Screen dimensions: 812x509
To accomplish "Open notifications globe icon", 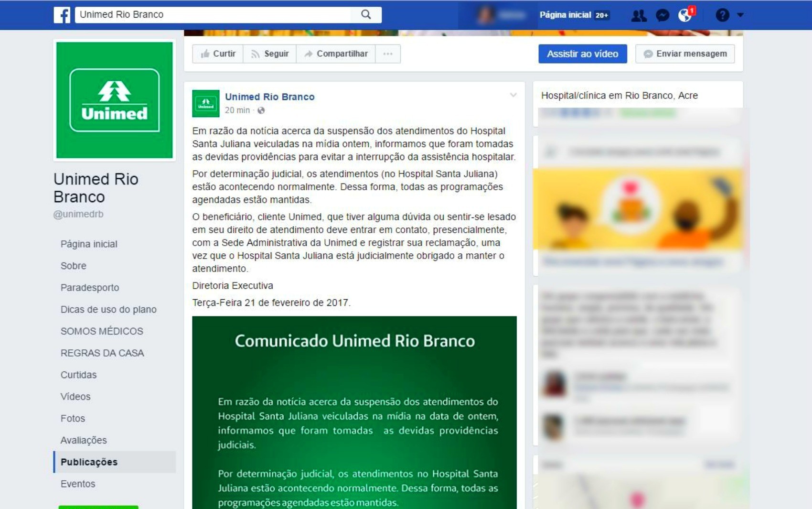I will pos(685,15).
